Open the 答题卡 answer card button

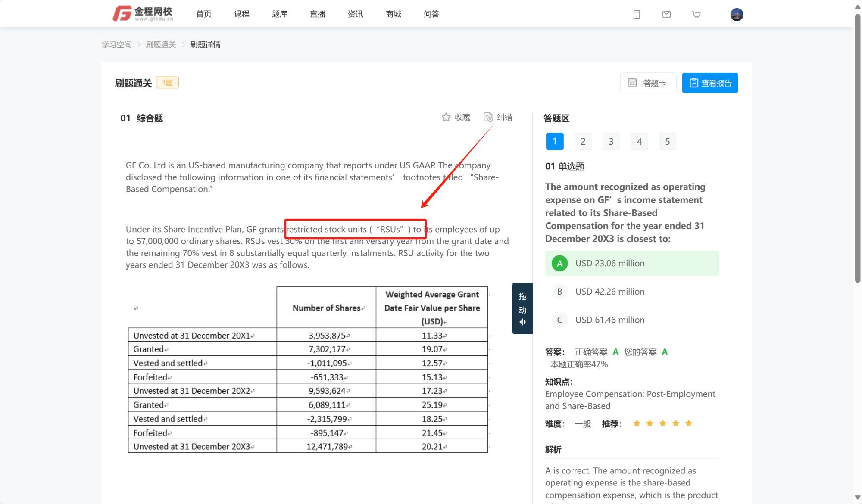point(648,83)
